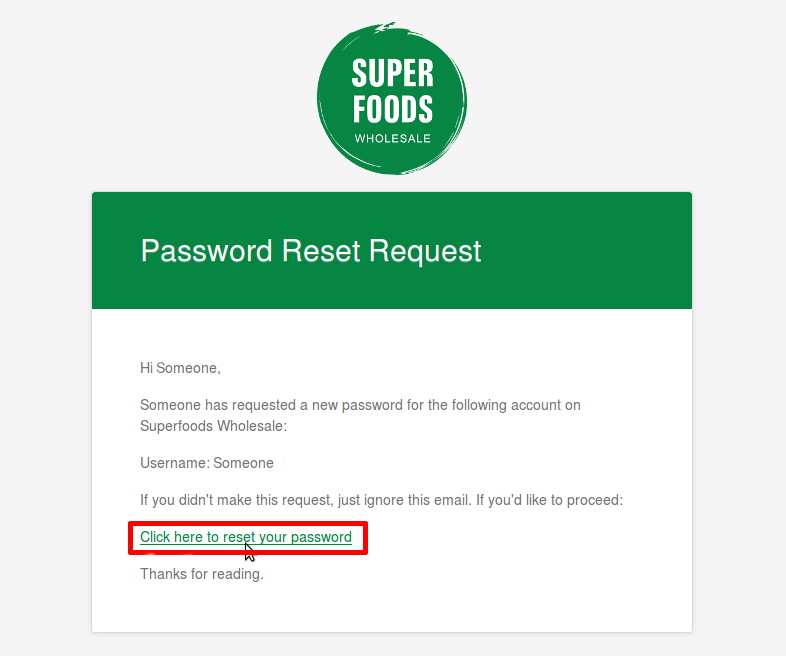Screen dimensions: 786x656
Task: Click the word FOODS in the logo
Action: [x=392, y=108]
